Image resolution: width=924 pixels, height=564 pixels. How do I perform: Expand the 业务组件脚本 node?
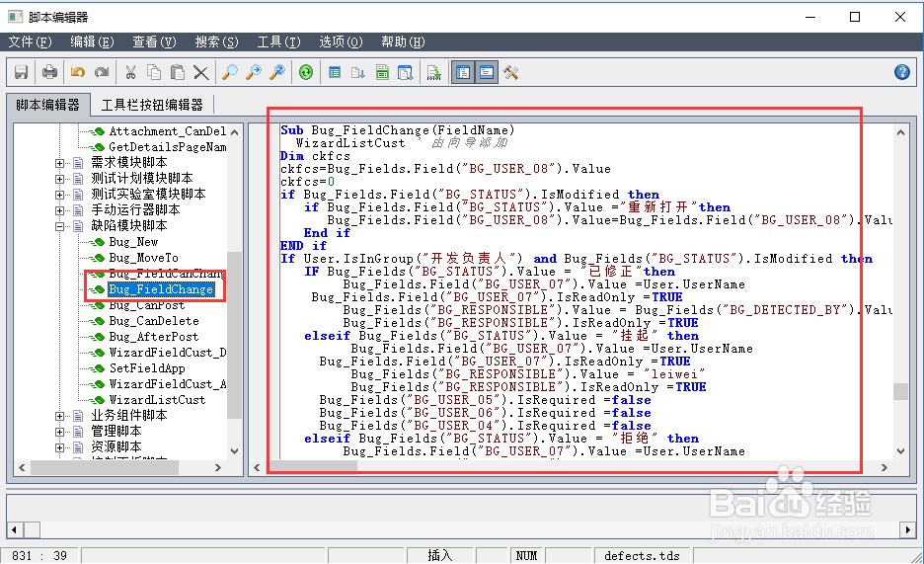click(59, 416)
